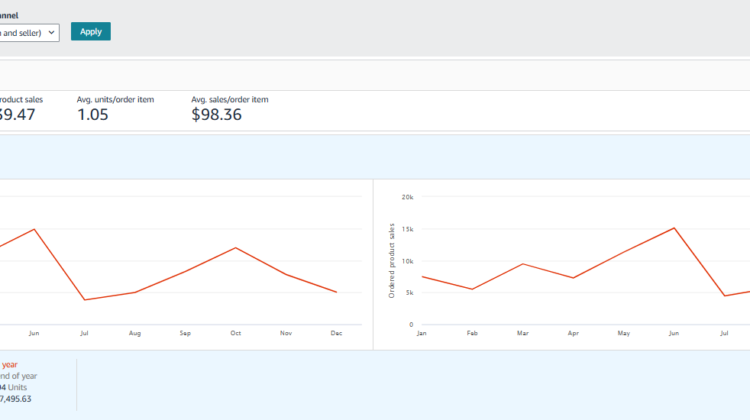Click the October data point on left chart
The image size is (750, 420).
pos(235,248)
